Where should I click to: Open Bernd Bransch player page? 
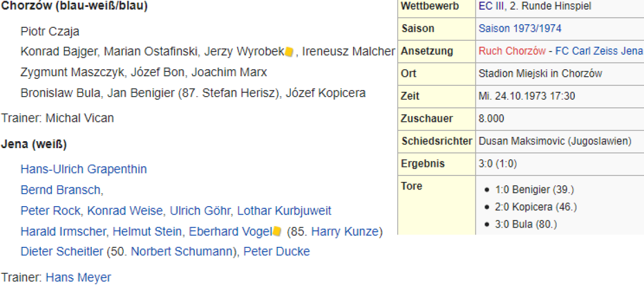pos(61,190)
